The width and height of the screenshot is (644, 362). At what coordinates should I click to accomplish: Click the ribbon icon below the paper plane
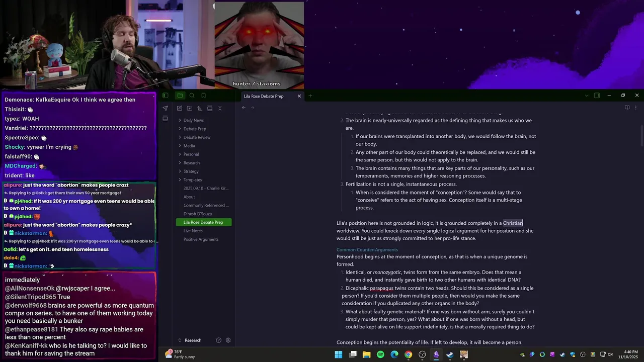tap(165, 119)
